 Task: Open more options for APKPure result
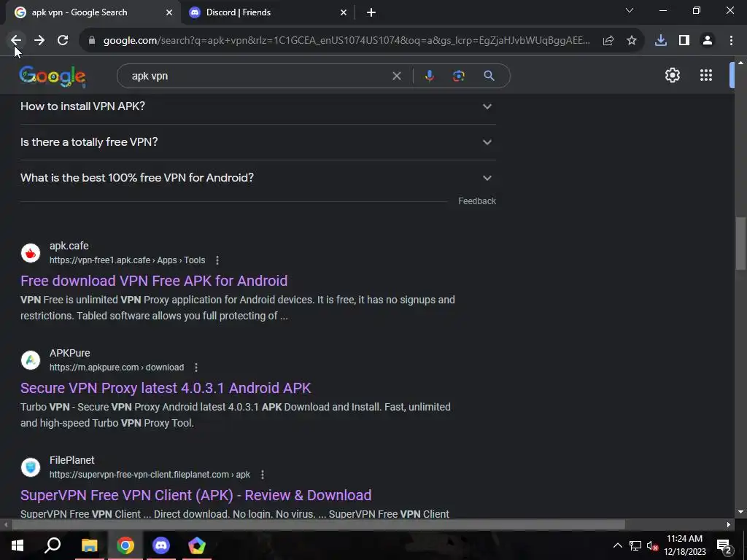pyautogui.click(x=196, y=367)
